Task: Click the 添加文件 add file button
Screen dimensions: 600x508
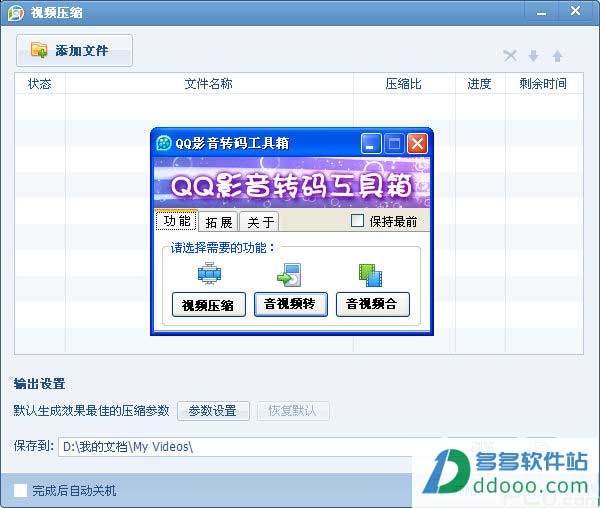Action: click(x=75, y=50)
